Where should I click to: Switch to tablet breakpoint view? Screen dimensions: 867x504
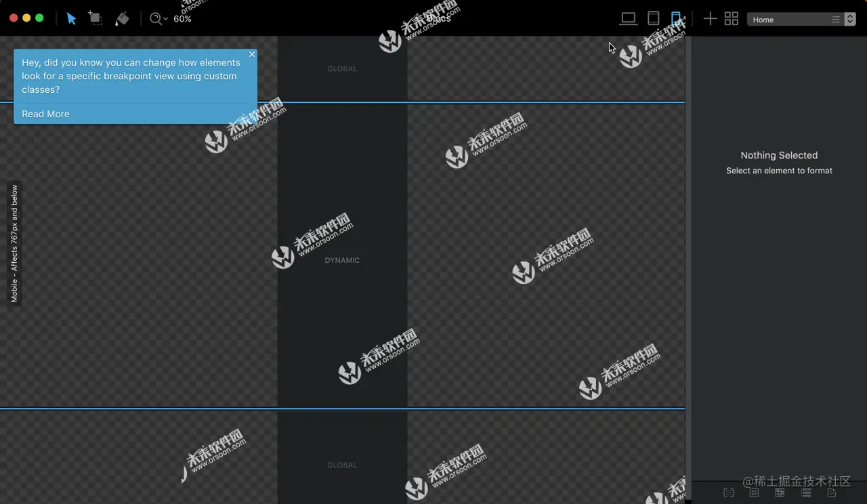(654, 18)
